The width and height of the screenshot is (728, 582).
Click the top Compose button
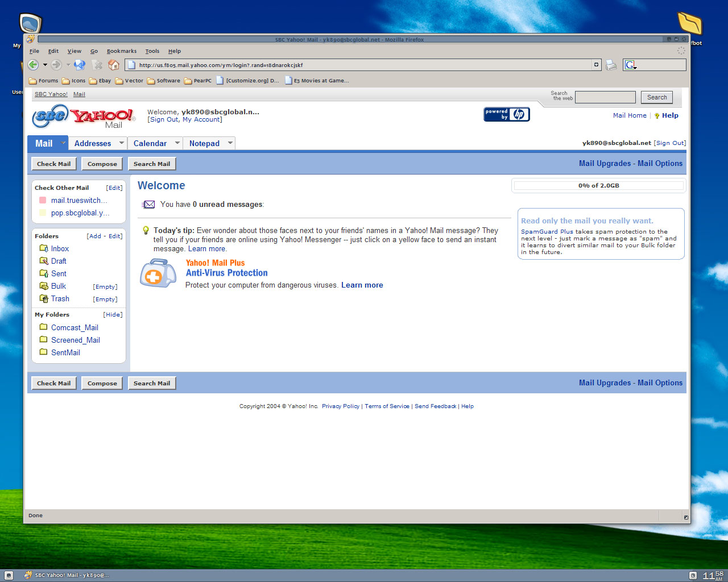102,164
